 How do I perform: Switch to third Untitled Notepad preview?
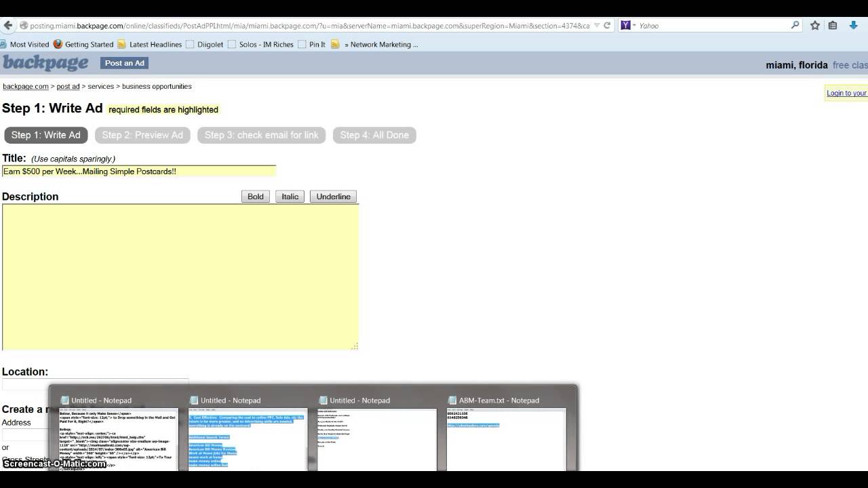pos(377,439)
